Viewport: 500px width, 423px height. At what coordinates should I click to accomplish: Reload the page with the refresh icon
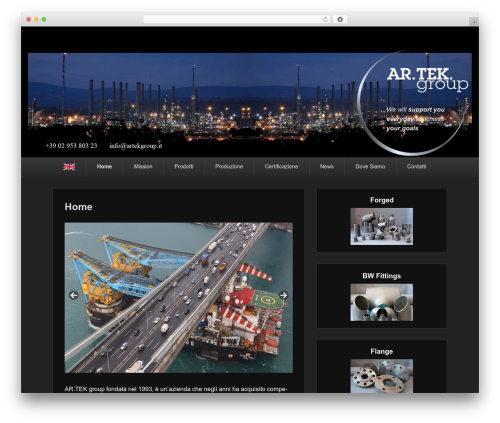(x=325, y=19)
